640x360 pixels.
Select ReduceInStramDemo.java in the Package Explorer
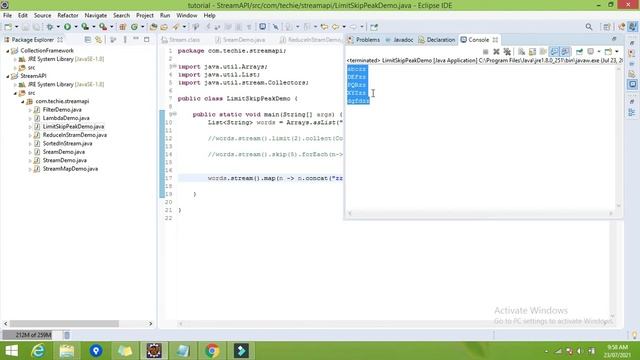[75, 135]
